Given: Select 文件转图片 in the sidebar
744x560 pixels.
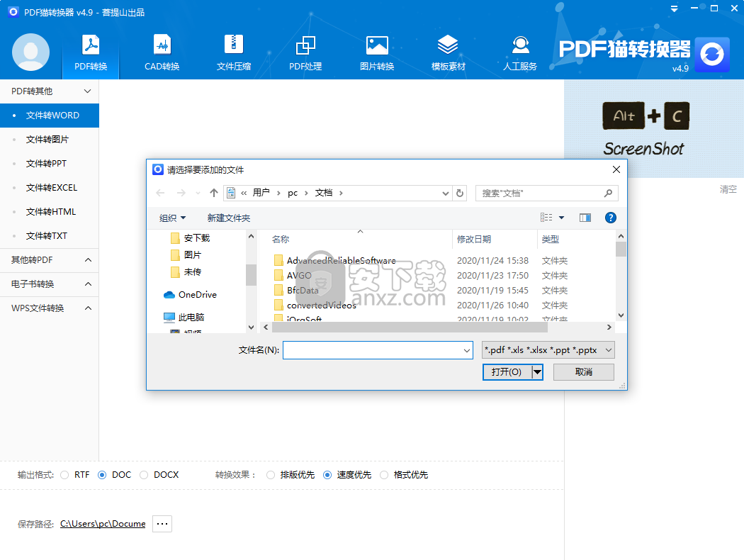Looking at the screenshot, I should point(50,140).
